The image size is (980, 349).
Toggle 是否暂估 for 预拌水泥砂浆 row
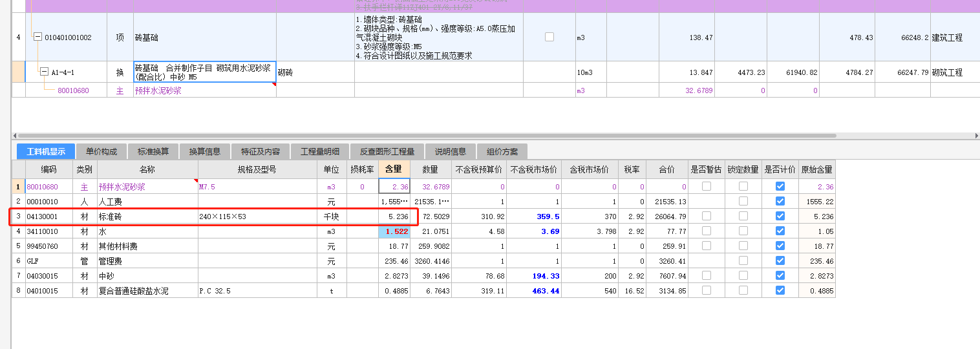pos(707,186)
